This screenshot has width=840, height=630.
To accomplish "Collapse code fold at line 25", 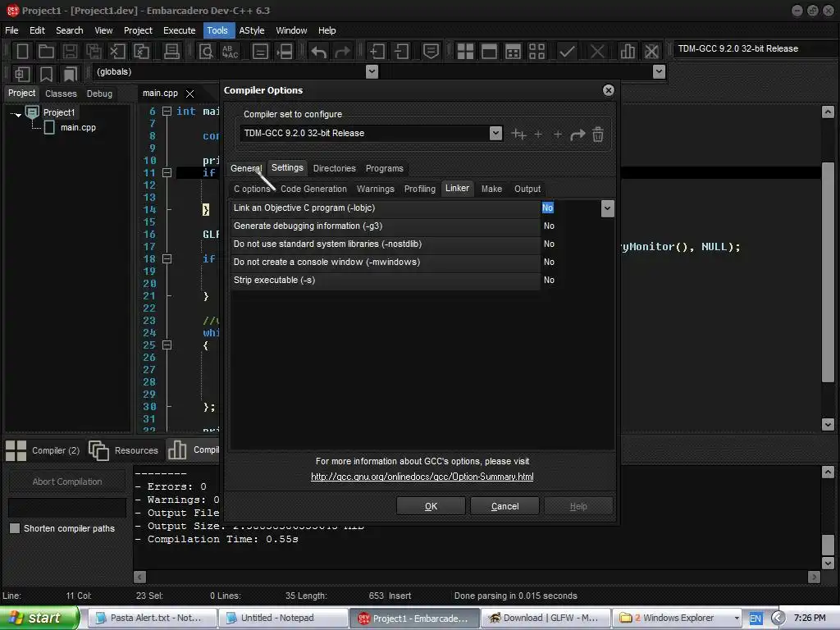I will 167,345.
